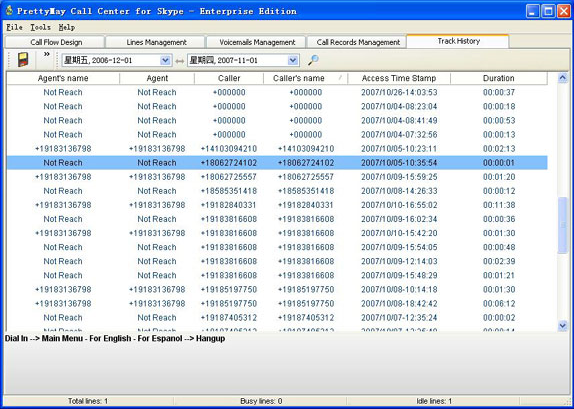This screenshot has height=409, width=574.
Task: Click the Busy lines: 0 status entry
Action: click(x=261, y=401)
